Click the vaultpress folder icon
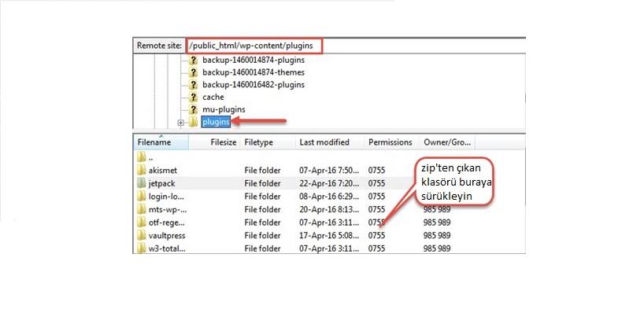The image size is (644, 320). pyautogui.click(x=141, y=236)
